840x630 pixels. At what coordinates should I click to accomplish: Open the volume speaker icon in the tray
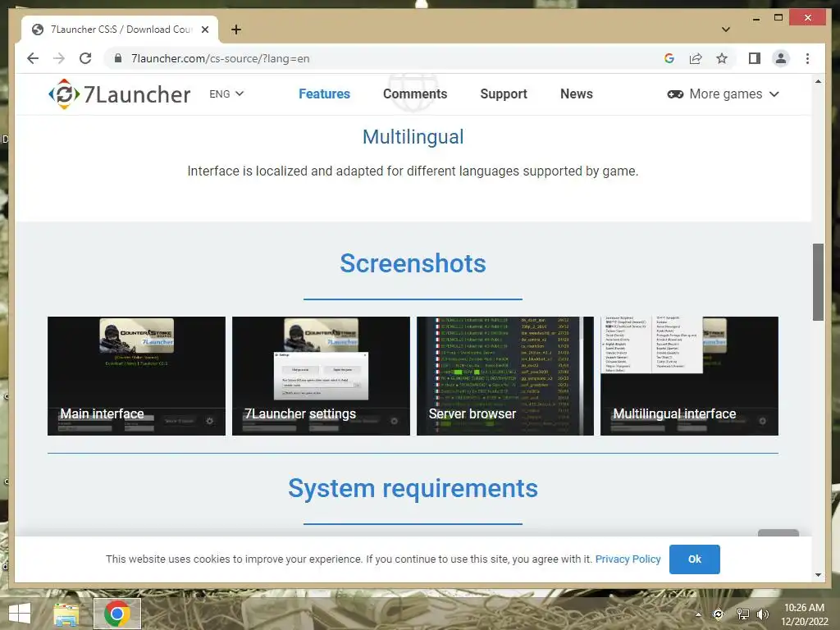click(x=762, y=614)
